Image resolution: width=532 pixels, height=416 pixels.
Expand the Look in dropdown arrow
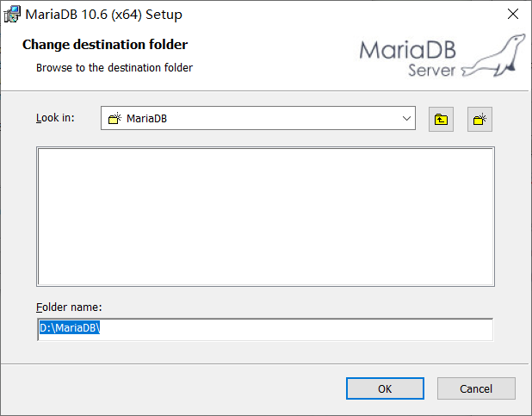(406, 118)
